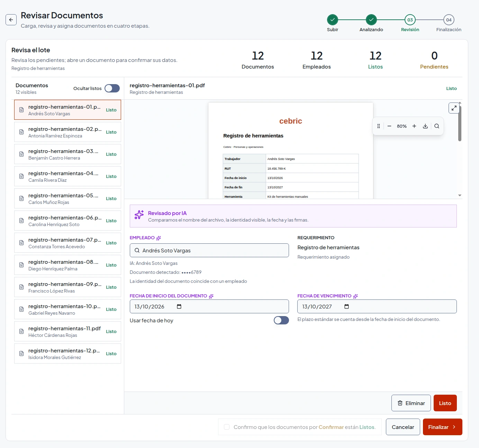Open calendar picker for expiration date

(346, 306)
